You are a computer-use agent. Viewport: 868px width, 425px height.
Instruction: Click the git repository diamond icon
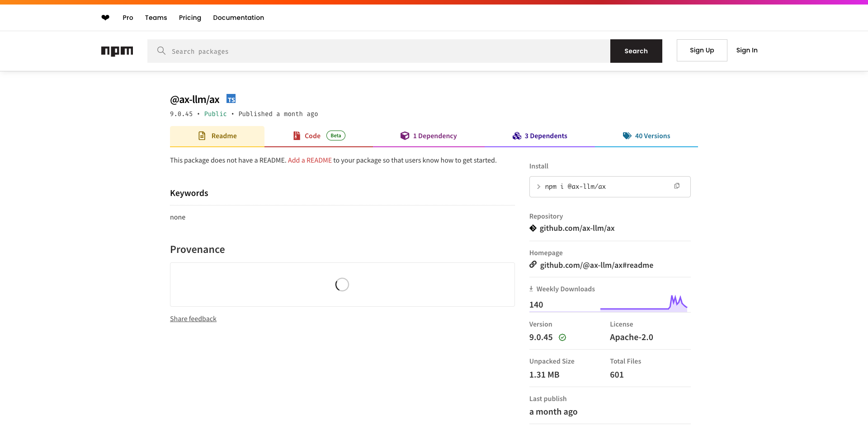pyautogui.click(x=533, y=228)
